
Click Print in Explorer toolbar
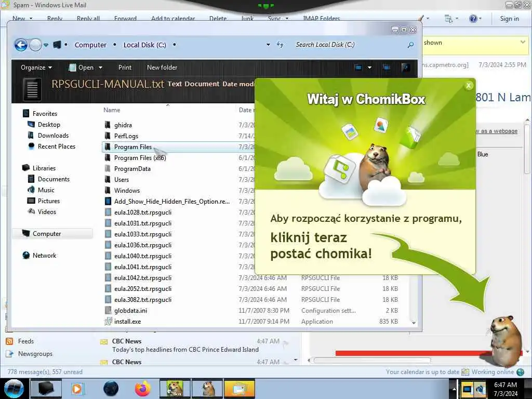click(x=125, y=68)
